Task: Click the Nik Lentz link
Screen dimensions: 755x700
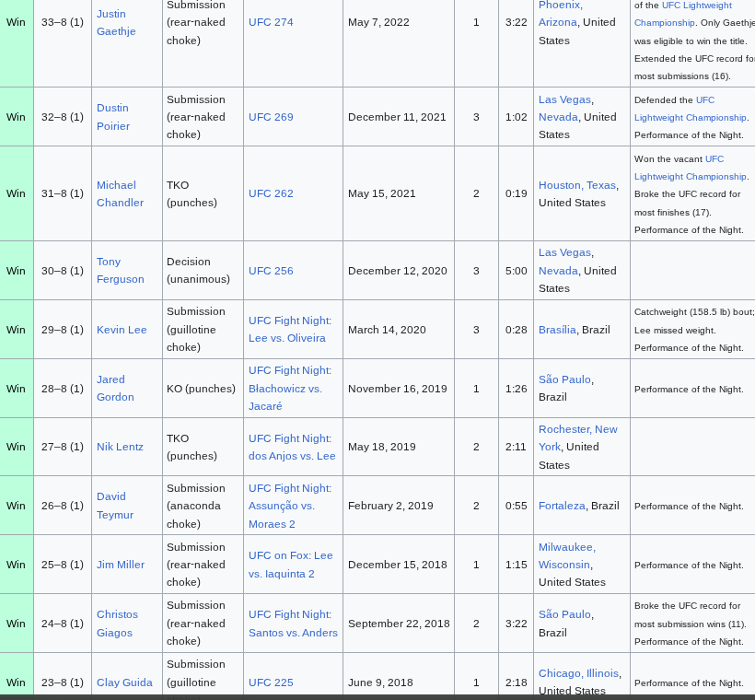Action: 120,447
